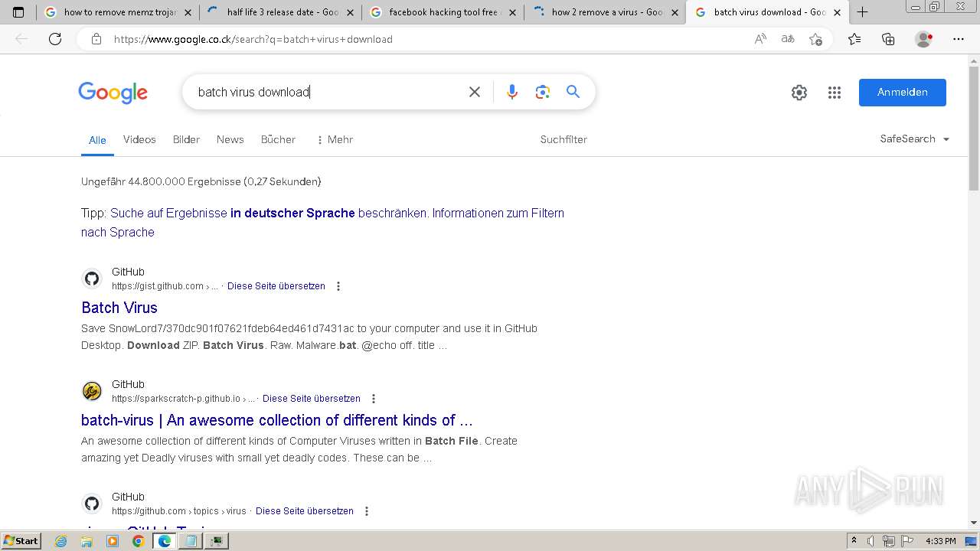
Task: Close the half life 3 tab
Action: pyautogui.click(x=350, y=12)
